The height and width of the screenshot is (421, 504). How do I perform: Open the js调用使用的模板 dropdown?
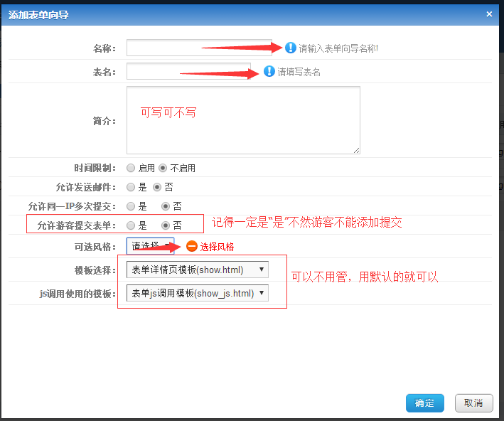[x=197, y=293]
